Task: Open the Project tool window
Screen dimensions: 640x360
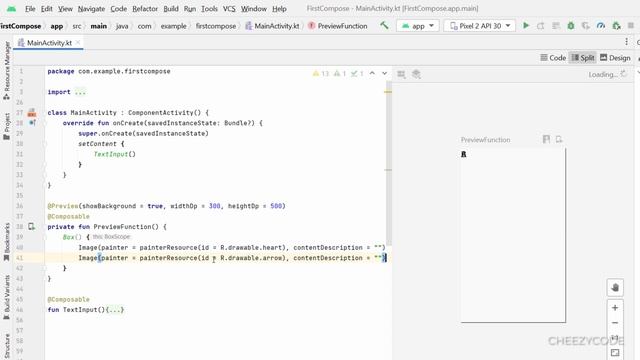Action: [7, 127]
